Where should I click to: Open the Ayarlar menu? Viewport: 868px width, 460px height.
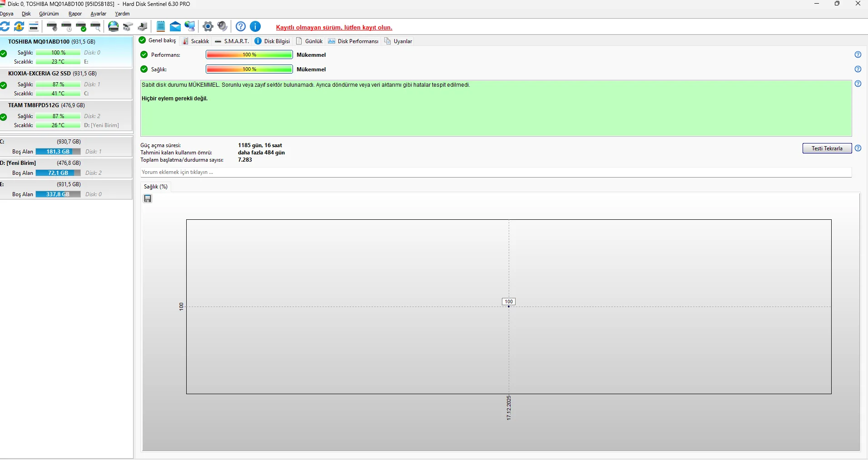pos(98,14)
